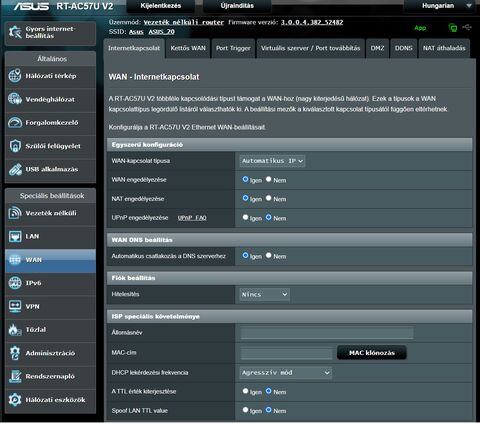Switch to the DDNS tab
Viewport: 480px width, 424px height.
click(404, 48)
